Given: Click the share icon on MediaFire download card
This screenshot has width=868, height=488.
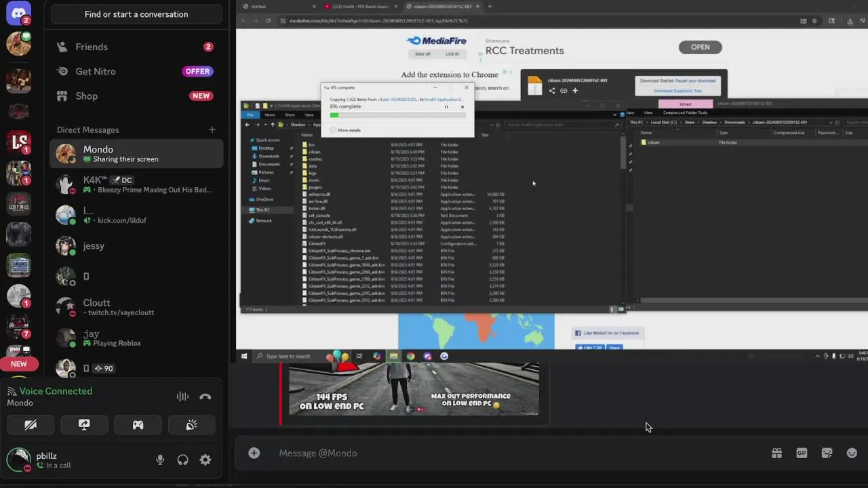Looking at the screenshot, I should pyautogui.click(x=552, y=91).
